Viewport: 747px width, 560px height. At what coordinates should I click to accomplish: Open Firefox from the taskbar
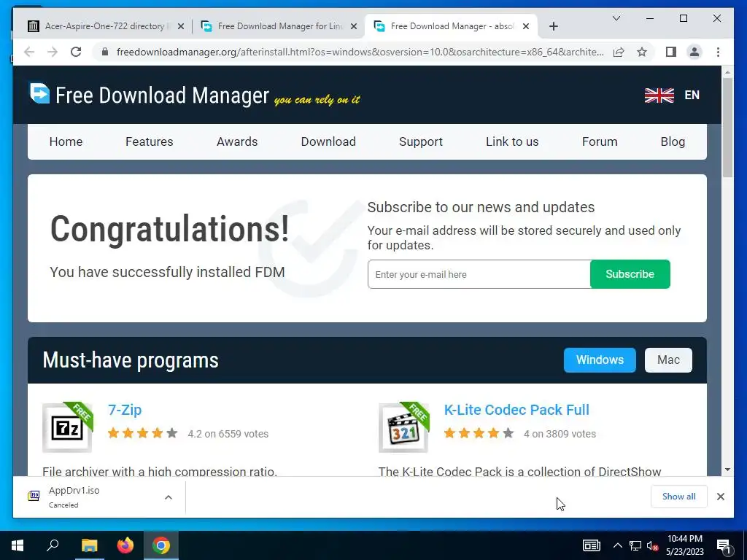click(125, 545)
